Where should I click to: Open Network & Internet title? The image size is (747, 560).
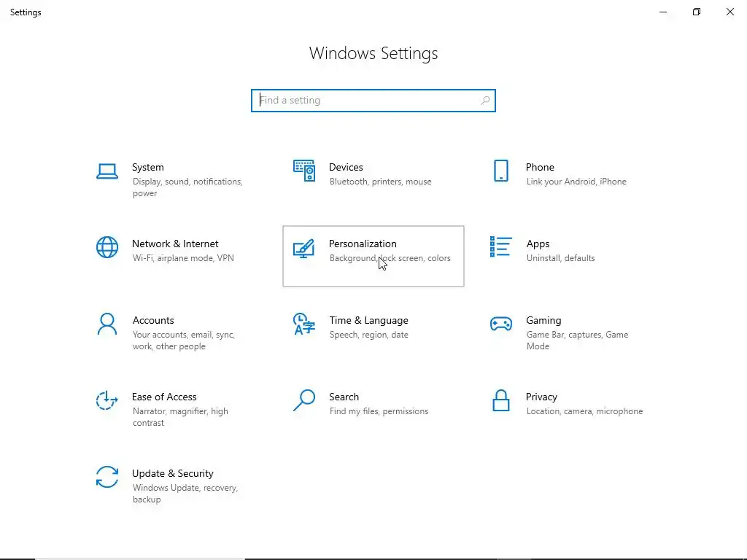tap(175, 244)
